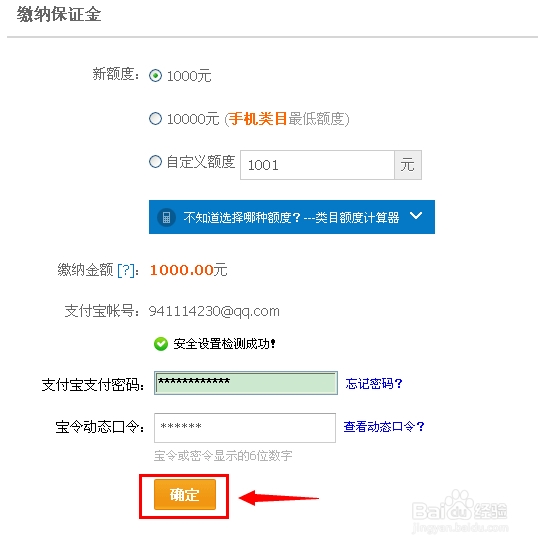Select the 10000元 手机类目 radio option
The height and width of the screenshot is (547, 538).
click(155, 119)
